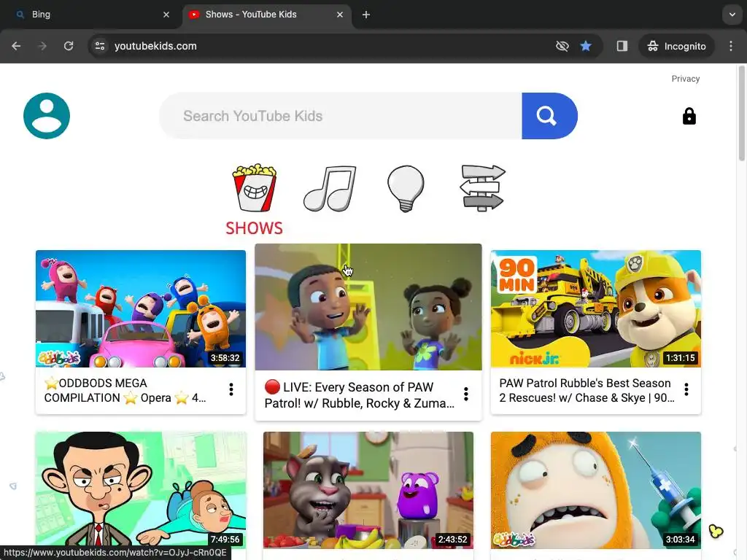
Task: Play the LIVE PAW Patrol thumbnail
Action: (x=368, y=307)
